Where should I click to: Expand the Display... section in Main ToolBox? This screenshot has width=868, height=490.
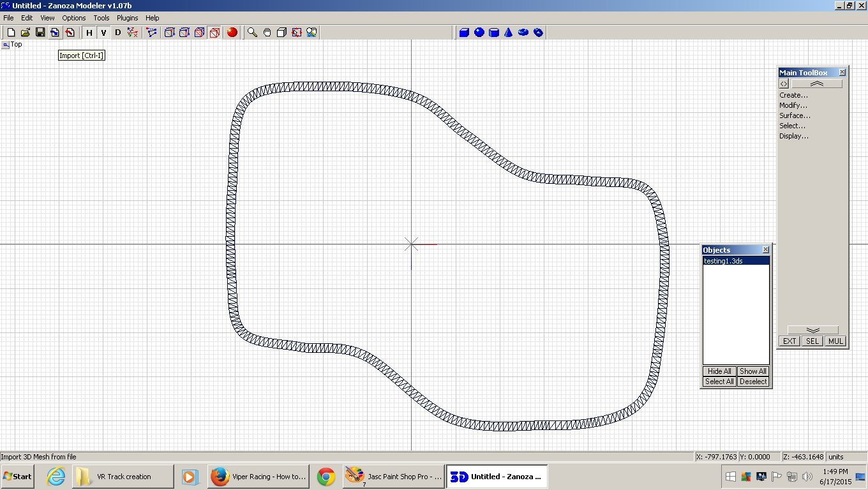[x=794, y=136]
